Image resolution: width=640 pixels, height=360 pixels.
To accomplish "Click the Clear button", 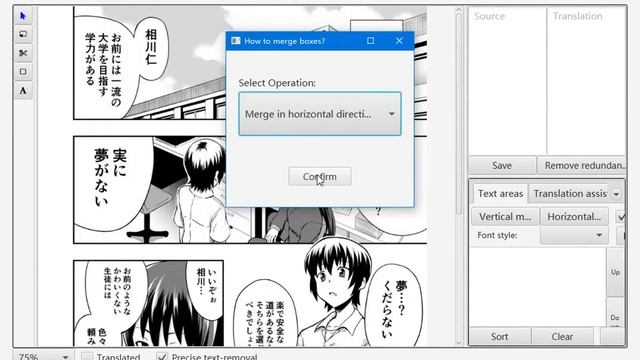I will click(562, 337).
